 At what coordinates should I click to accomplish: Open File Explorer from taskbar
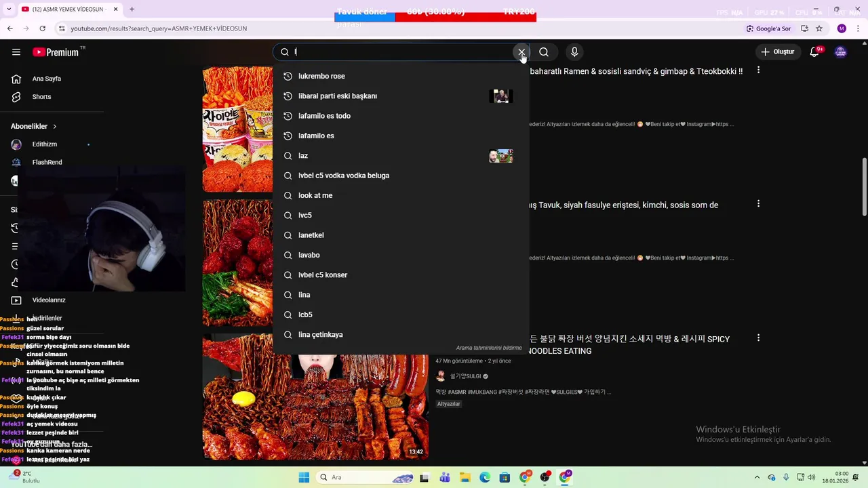coord(465,477)
